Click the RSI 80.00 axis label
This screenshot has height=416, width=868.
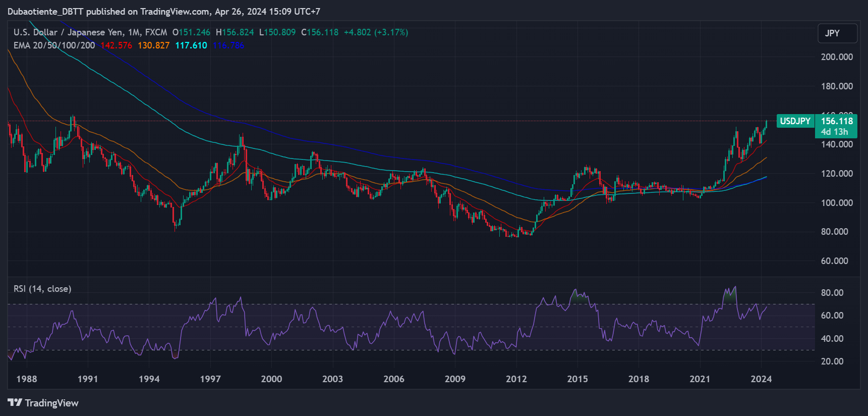(832, 293)
